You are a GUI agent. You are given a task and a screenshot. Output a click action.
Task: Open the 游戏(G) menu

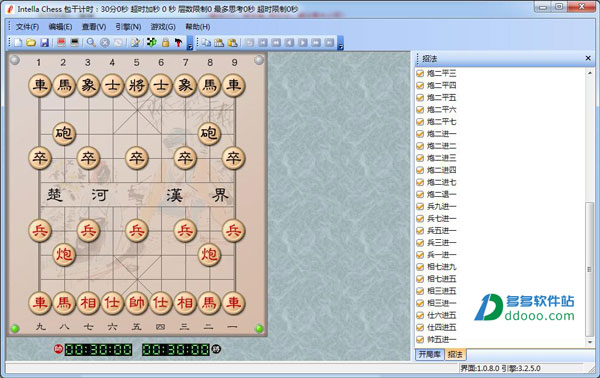(163, 27)
